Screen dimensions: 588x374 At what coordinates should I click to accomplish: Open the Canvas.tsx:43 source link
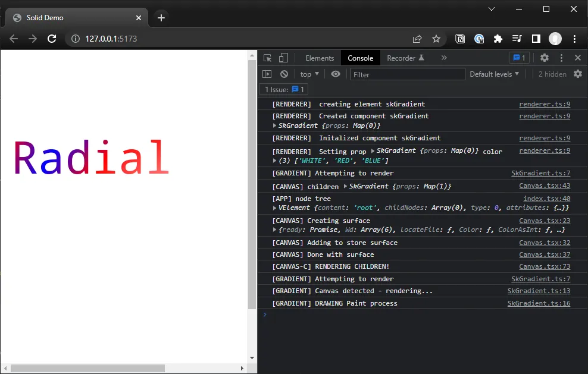(x=544, y=186)
